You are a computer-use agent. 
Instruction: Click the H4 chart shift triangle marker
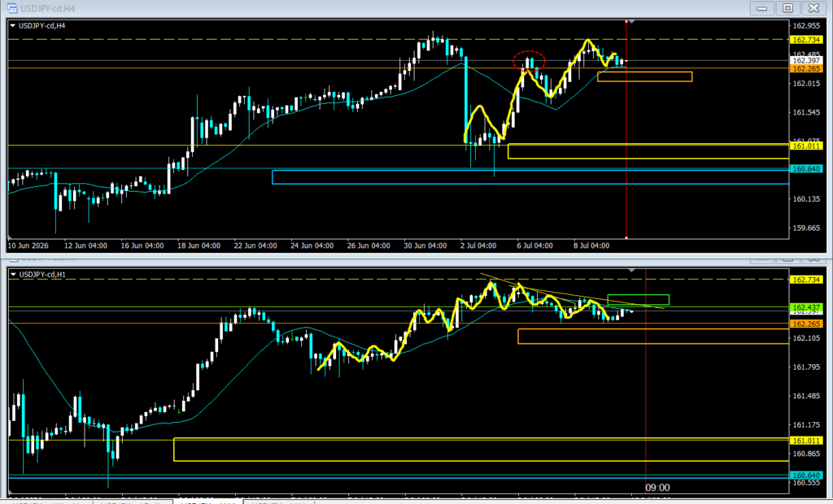tap(631, 22)
